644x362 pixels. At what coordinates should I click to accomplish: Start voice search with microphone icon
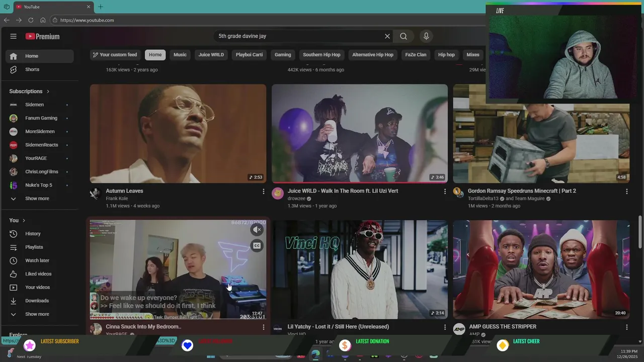pos(426,36)
